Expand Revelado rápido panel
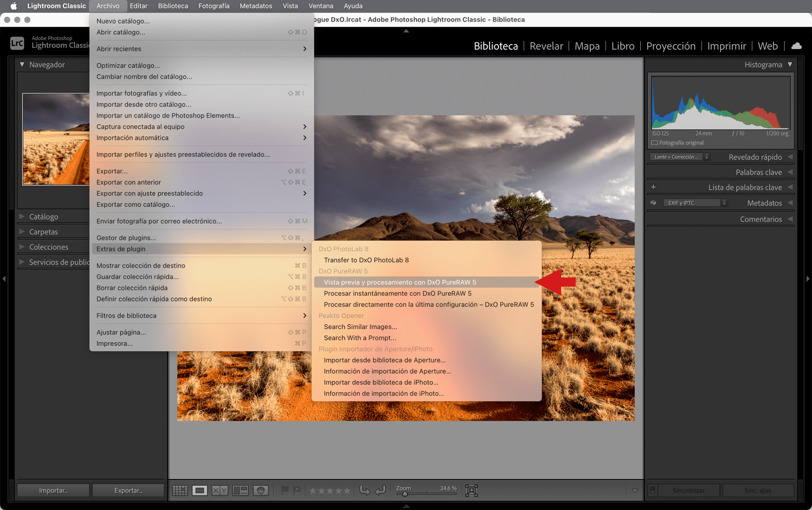The image size is (812, 510). tap(790, 157)
